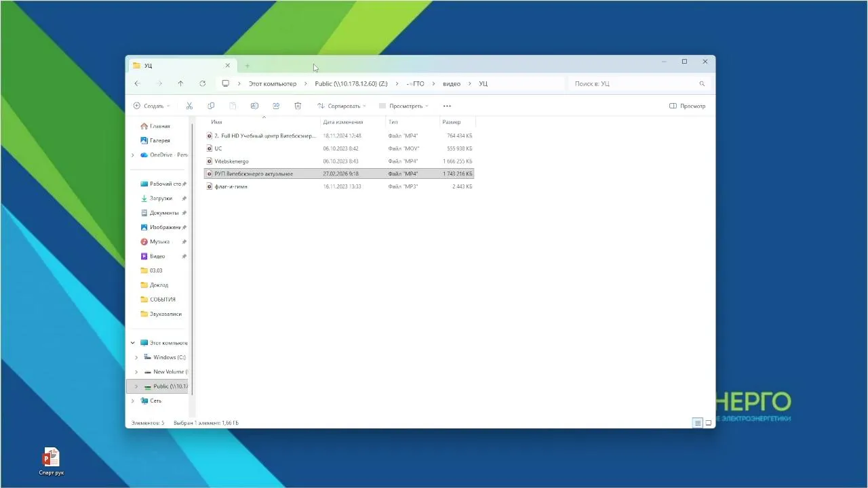The width and height of the screenshot is (868, 488).
Task: Click the Copy icon in toolbar
Action: click(x=211, y=106)
